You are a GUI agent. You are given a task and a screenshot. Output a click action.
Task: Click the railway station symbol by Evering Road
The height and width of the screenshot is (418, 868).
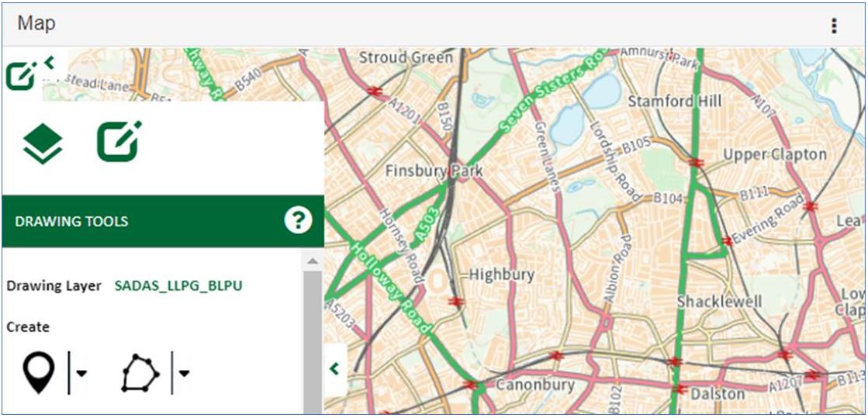click(728, 241)
